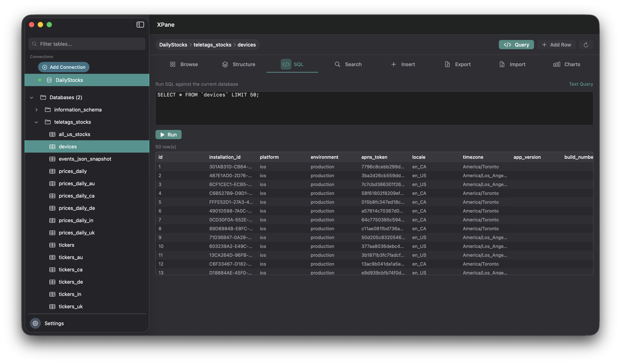Click the Insert plus icon
Viewport: 621px width, 364px height.
[394, 64]
